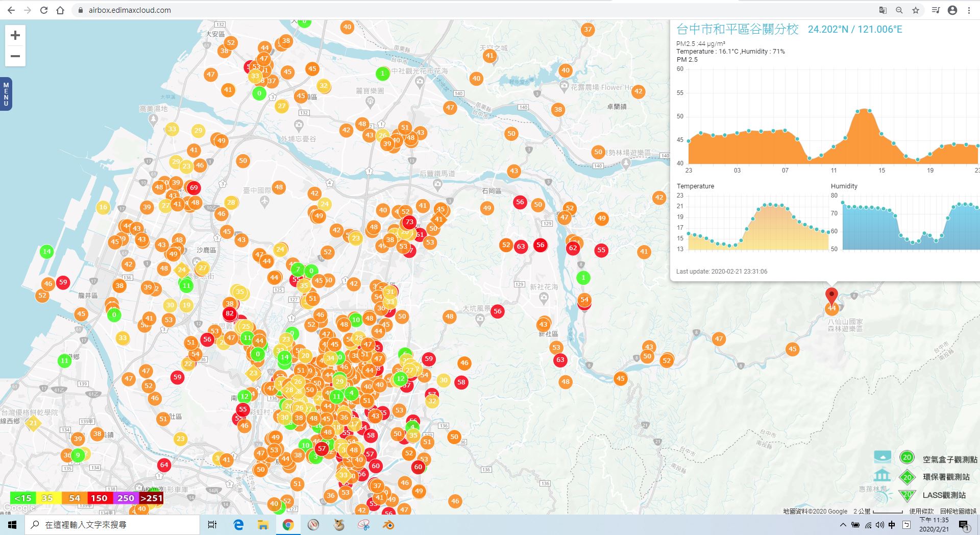This screenshot has height=535, width=980.
Task: Bookmark this page with star icon
Action: [x=916, y=10]
